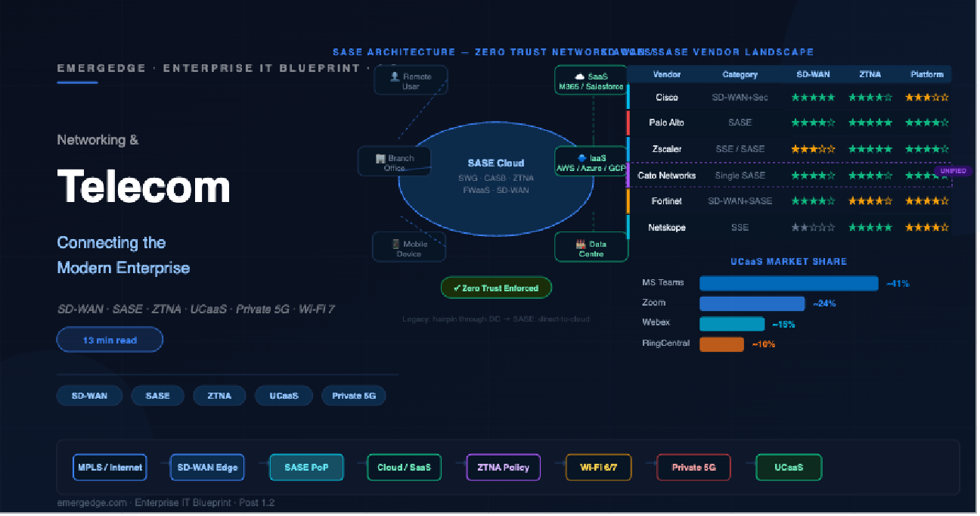Click the Zoom market share bar
Screen dimensions: 980x516
(x=752, y=304)
